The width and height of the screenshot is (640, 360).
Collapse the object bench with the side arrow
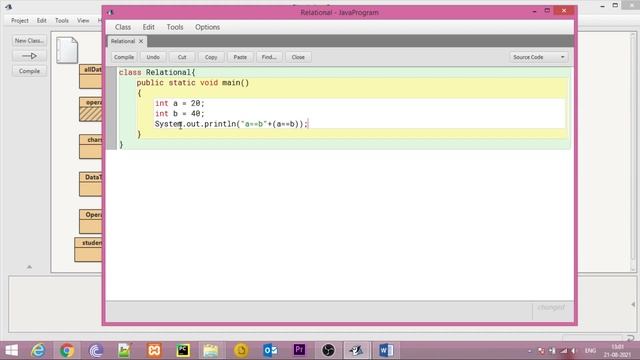pos(633,304)
